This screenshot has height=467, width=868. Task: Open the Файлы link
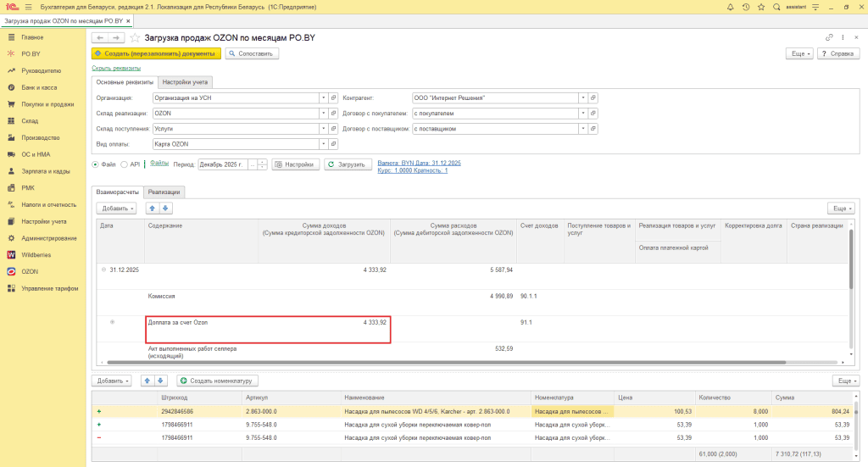(159, 164)
